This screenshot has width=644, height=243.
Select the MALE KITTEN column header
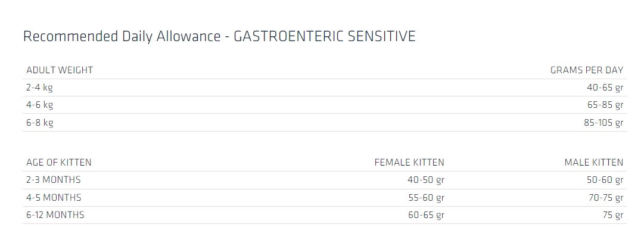(x=593, y=162)
